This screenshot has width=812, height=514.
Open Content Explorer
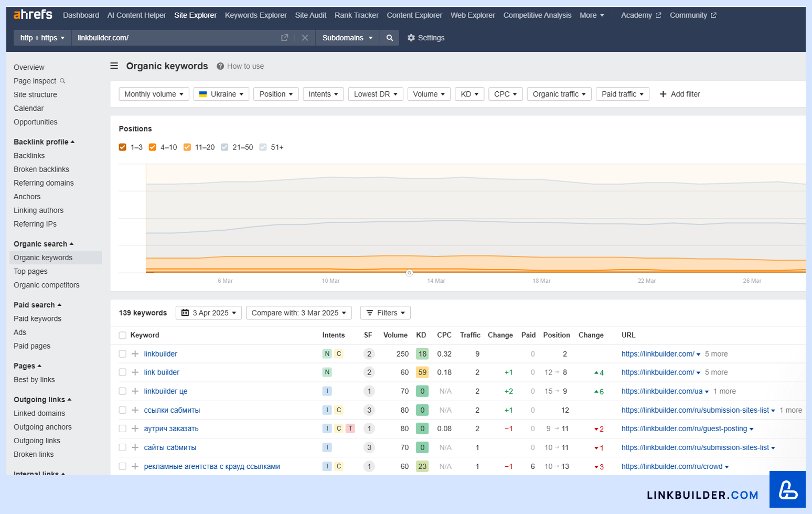tap(414, 15)
